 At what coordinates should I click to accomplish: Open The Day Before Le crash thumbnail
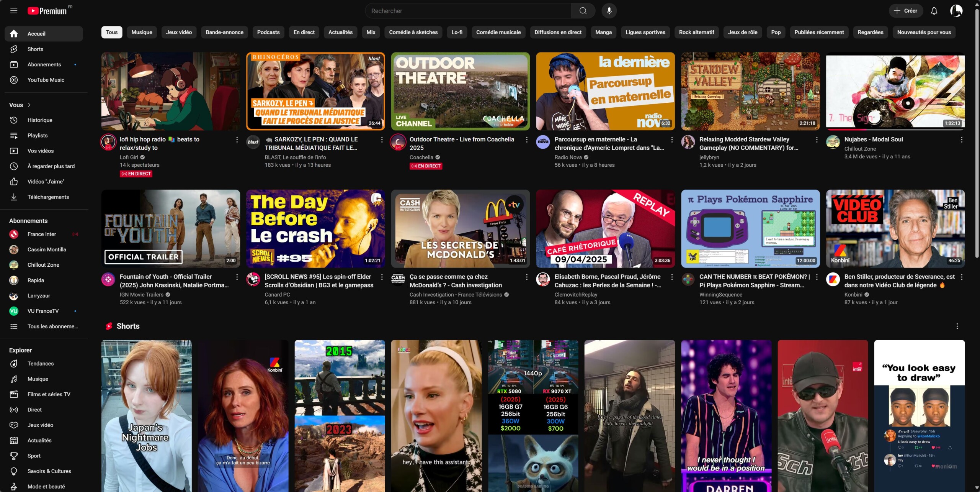point(315,228)
